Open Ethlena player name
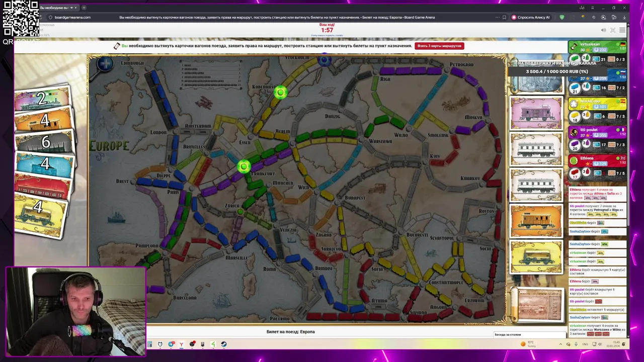 [587, 158]
